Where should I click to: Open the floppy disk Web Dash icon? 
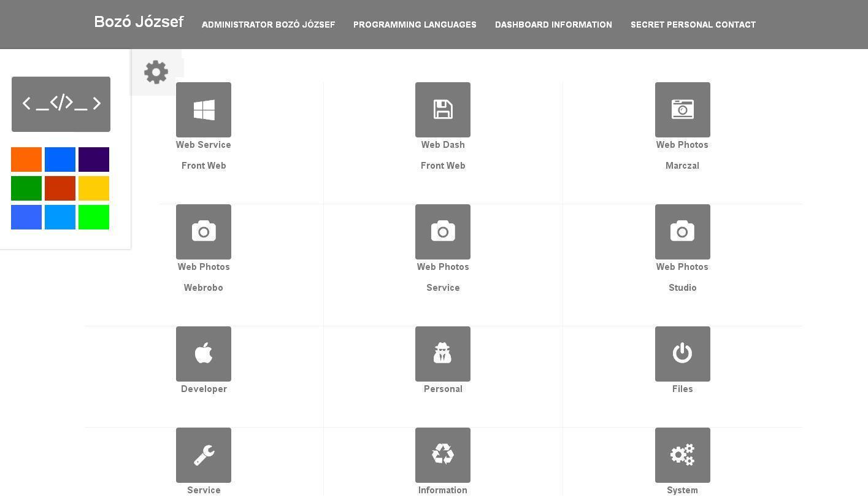tap(443, 110)
